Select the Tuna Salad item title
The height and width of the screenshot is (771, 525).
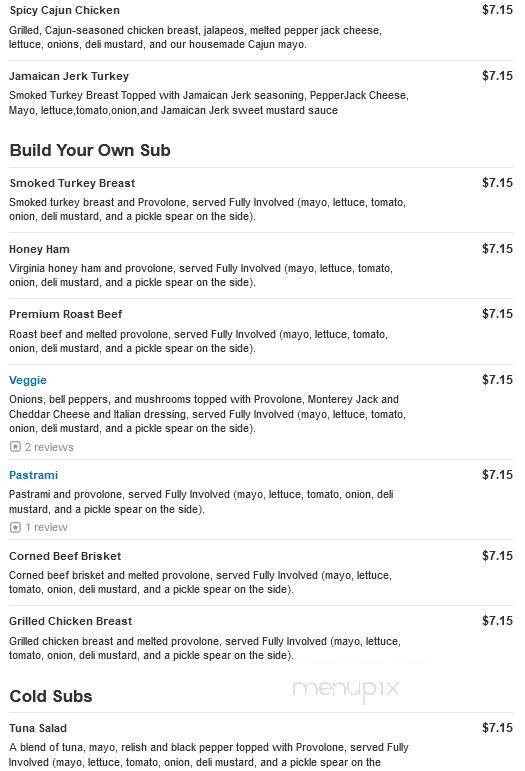pyautogui.click(x=38, y=728)
